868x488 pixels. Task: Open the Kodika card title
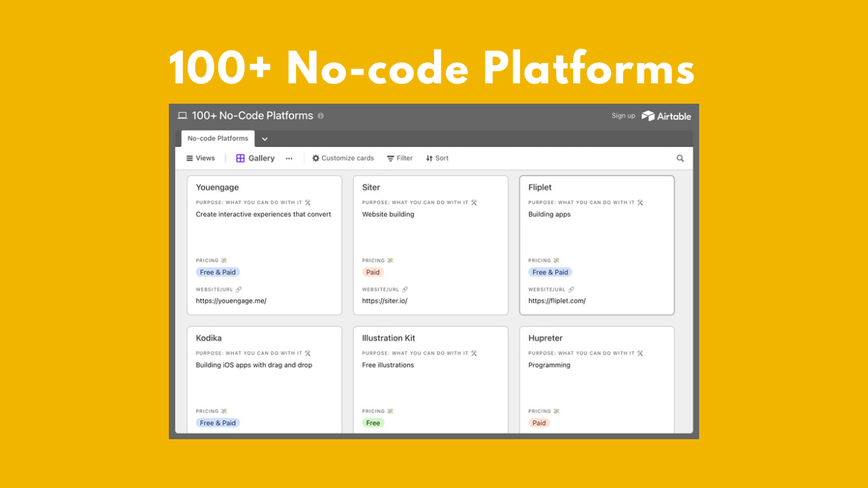pos(209,338)
